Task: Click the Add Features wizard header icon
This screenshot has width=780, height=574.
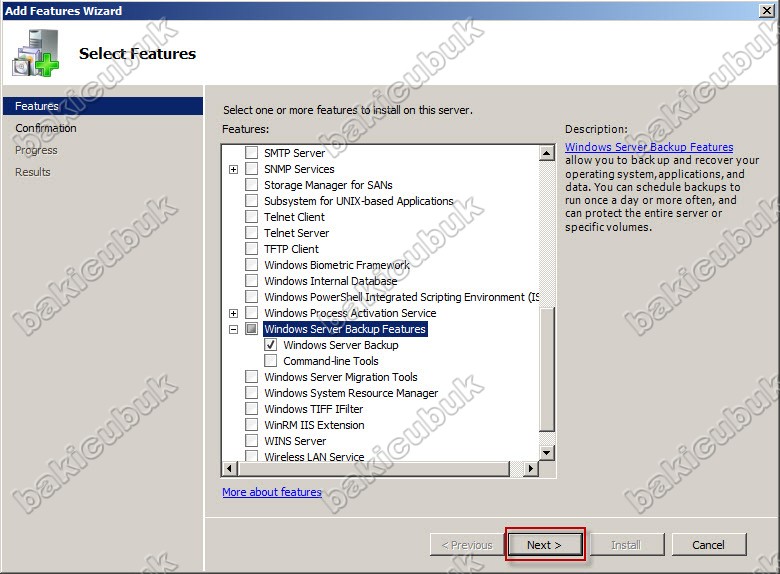Action: click(x=35, y=53)
